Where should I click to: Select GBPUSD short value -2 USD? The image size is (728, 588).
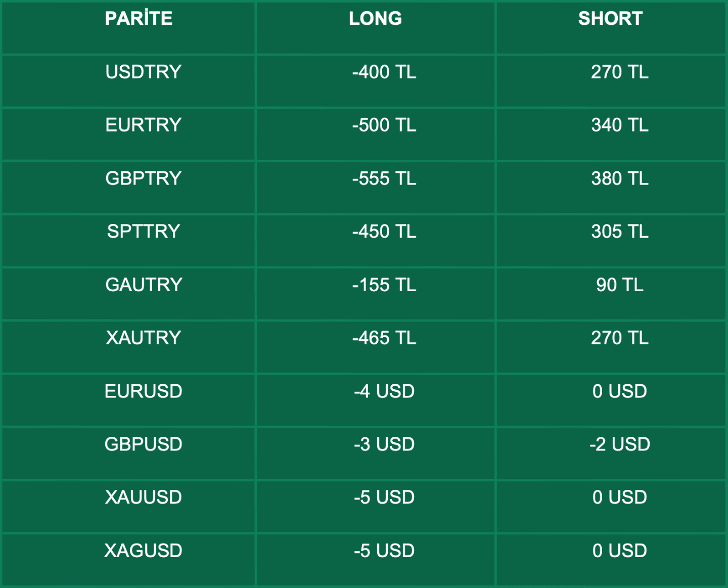pyautogui.click(x=620, y=444)
